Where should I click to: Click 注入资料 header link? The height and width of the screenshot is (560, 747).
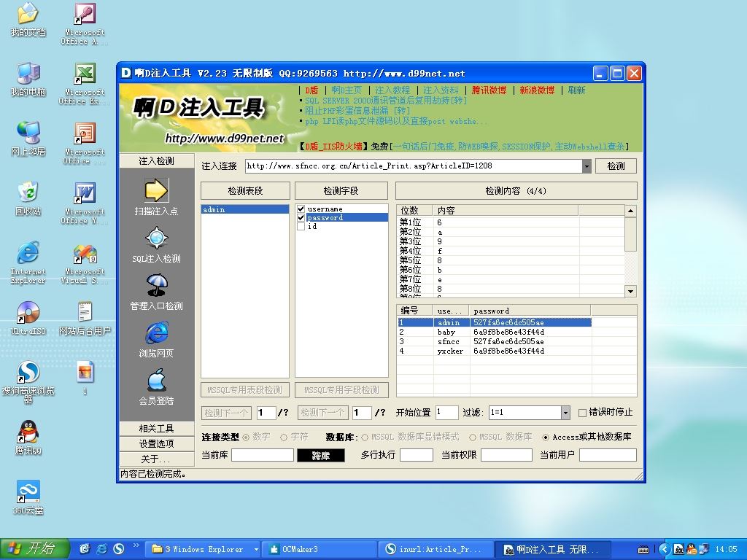pyautogui.click(x=441, y=90)
